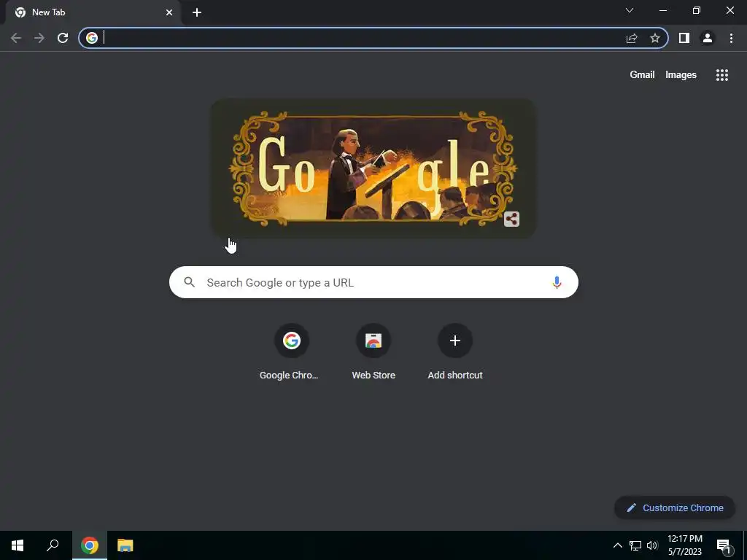Restore down the Chrome window

697,10
